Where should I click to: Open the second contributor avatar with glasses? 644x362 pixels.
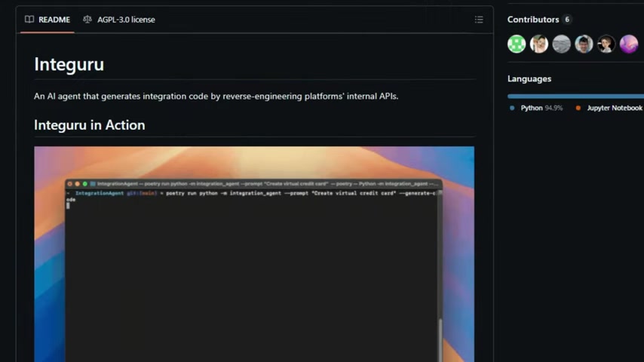coord(539,44)
